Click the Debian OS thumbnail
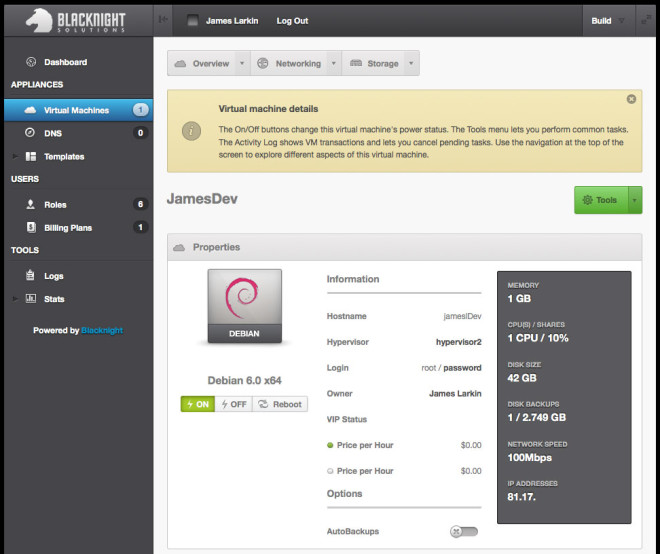Viewport: 660px width, 554px height. pyautogui.click(x=245, y=306)
